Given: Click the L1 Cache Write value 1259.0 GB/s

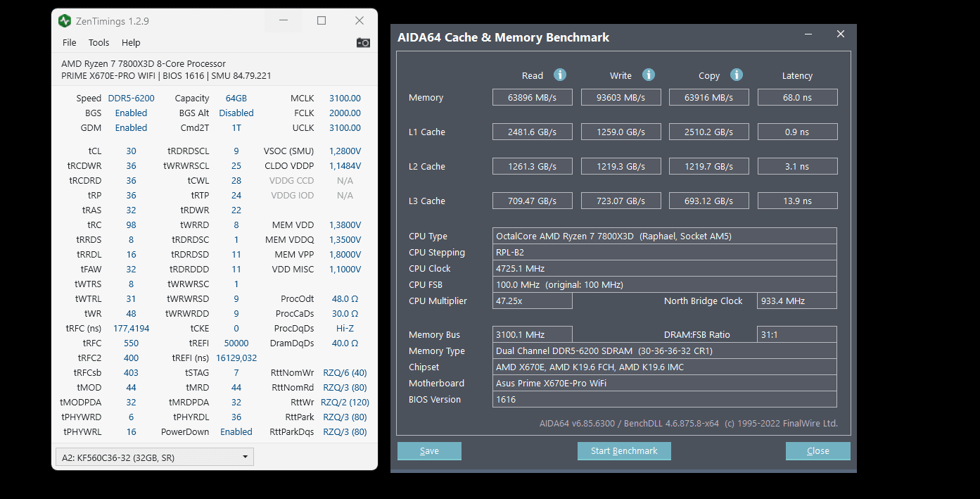Looking at the screenshot, I should point(621,132).
